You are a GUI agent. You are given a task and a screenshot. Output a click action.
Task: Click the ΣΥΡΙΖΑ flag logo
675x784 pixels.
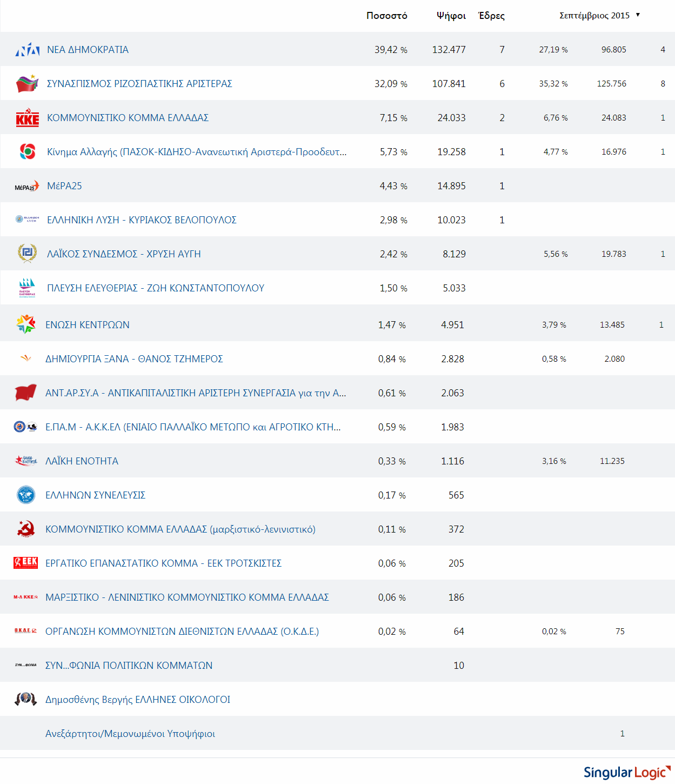point(28,84)
